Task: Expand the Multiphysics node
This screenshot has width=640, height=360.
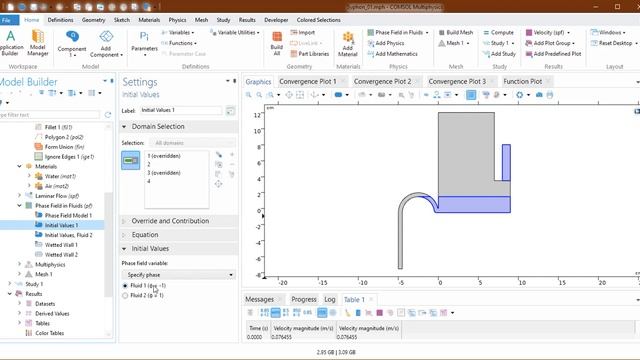Action: tap(19, 264)
